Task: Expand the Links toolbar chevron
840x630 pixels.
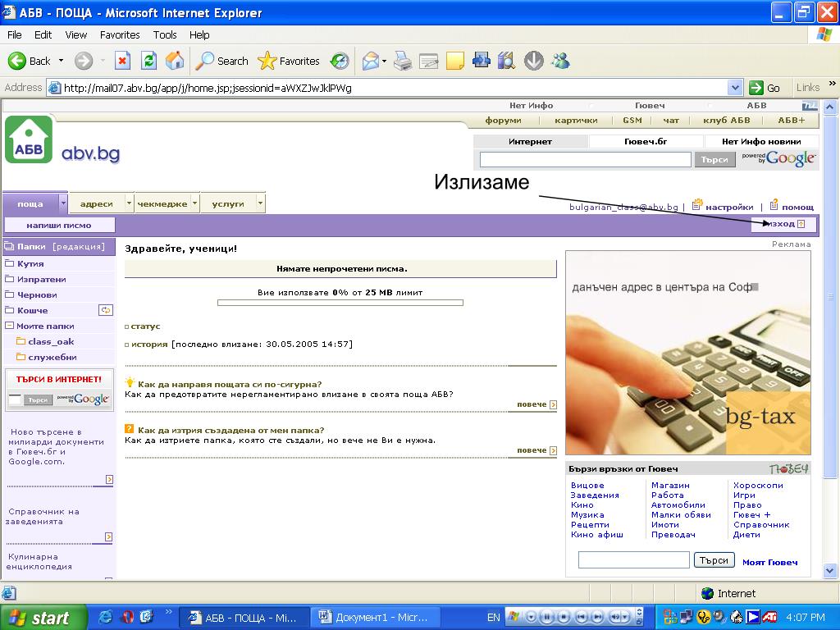Action: tap(832, 84)
